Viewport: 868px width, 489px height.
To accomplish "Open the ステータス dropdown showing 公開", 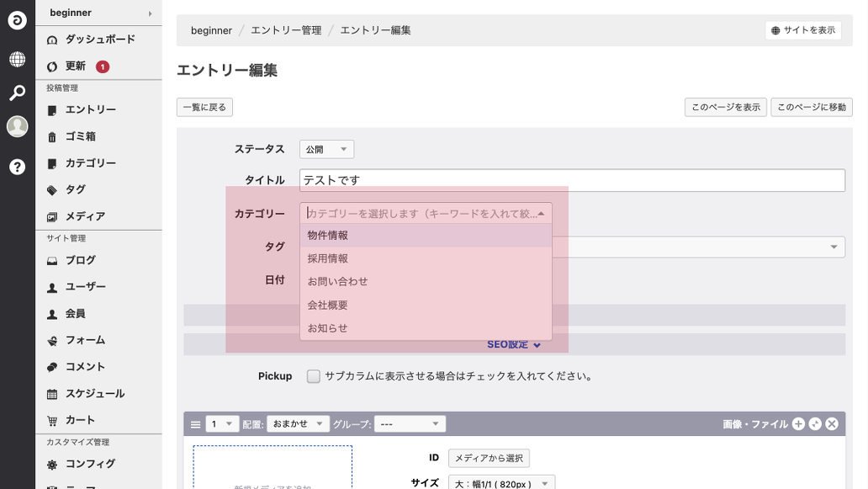I will click(x=326, y=149).
